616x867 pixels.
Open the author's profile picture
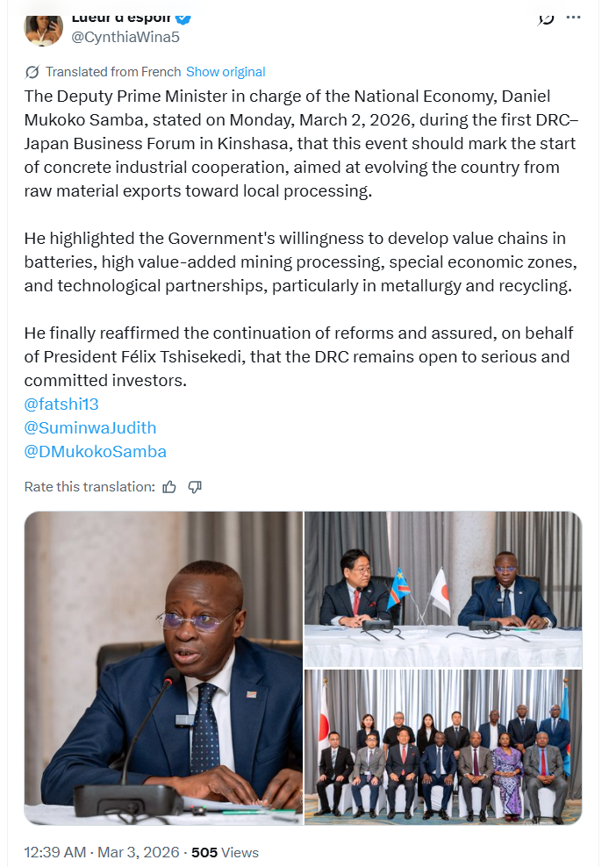point(43,26)
